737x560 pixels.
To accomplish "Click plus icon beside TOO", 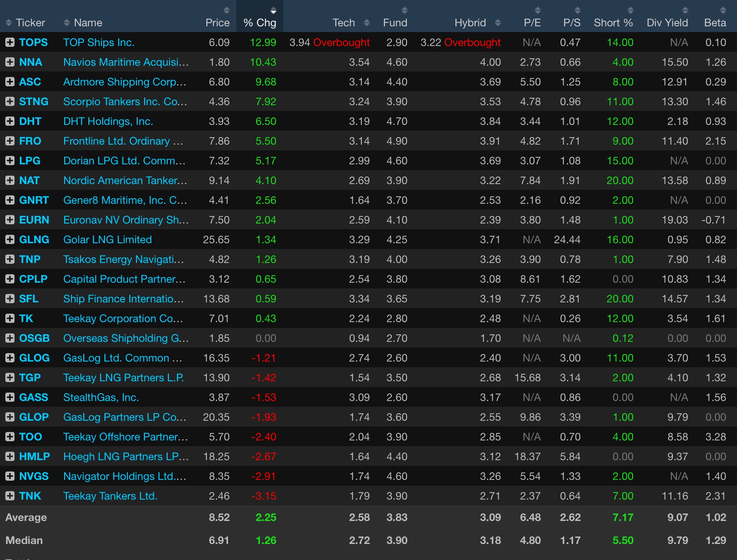I will pos(10,437).
